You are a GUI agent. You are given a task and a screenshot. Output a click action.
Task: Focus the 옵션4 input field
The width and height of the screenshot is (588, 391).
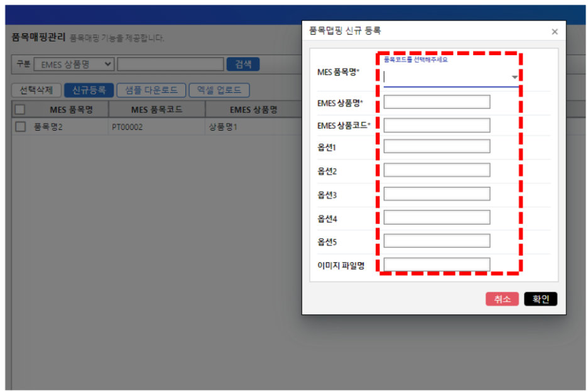tap(437, 217)
